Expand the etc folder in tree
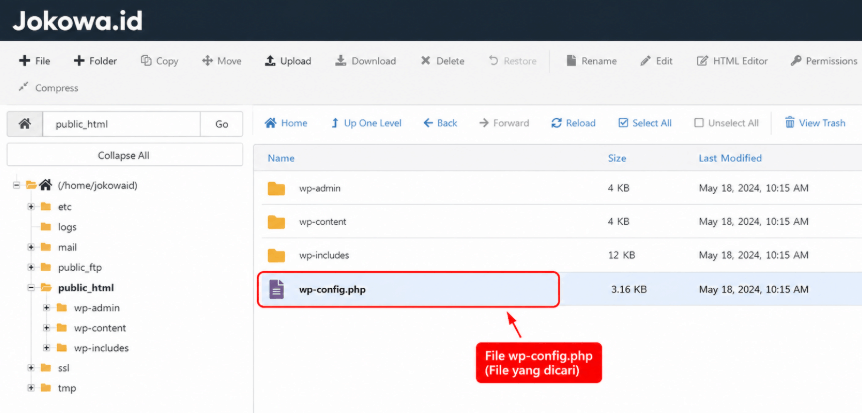This screenshot has height=413, width=862. (31, 207)
